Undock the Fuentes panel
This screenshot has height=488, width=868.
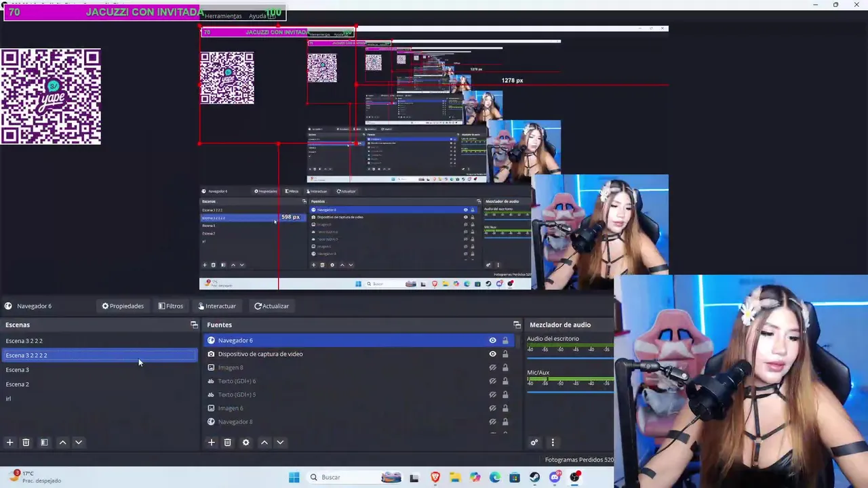click(517, 325)
